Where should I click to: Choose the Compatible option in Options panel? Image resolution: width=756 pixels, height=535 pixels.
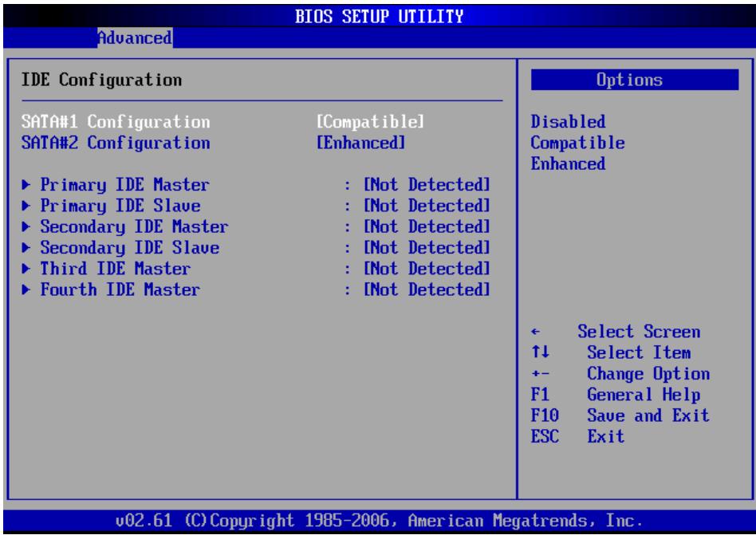[577, 143]
